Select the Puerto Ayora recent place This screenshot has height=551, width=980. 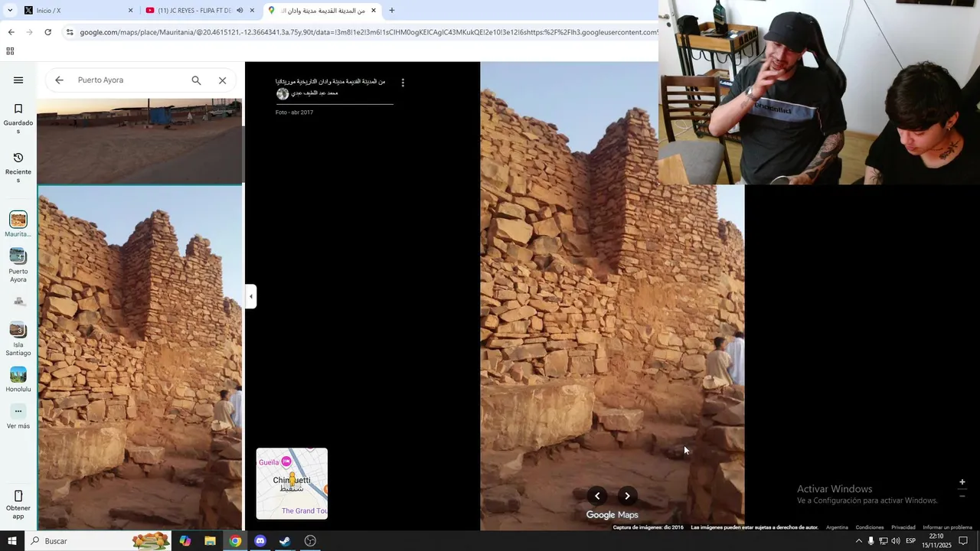[x=18, y=265]
